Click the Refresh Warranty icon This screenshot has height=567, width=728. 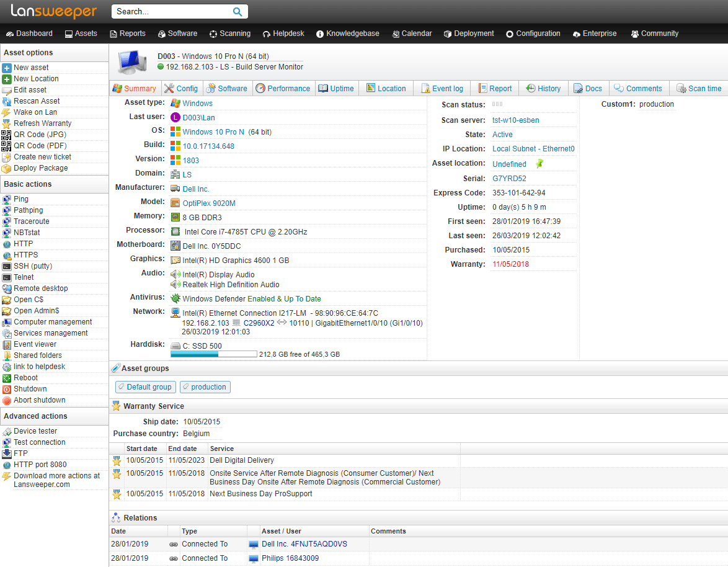tap(7, 123)
